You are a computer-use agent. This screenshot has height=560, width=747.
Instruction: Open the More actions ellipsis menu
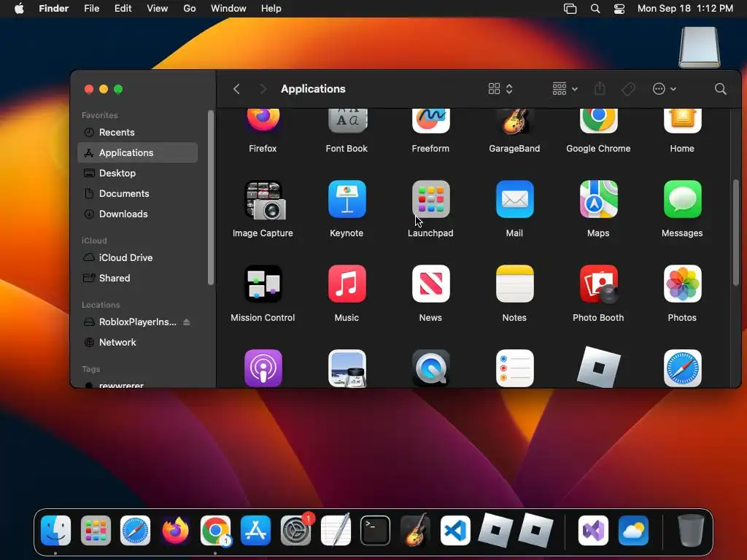click(x=664, y=89)
